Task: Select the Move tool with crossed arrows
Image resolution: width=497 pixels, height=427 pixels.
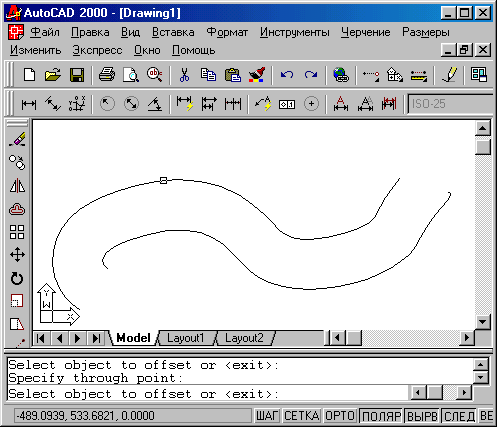Action: [17, 255]
